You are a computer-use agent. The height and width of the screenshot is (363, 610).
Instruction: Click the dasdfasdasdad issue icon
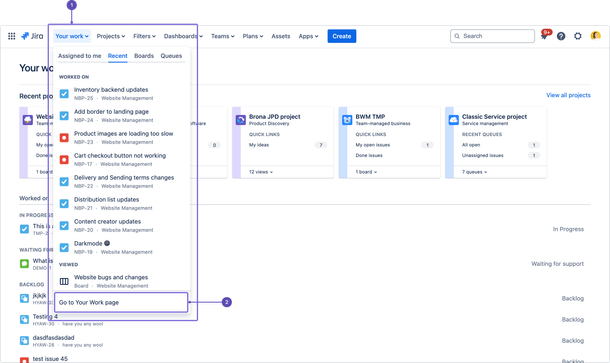(x=24, y=340)
